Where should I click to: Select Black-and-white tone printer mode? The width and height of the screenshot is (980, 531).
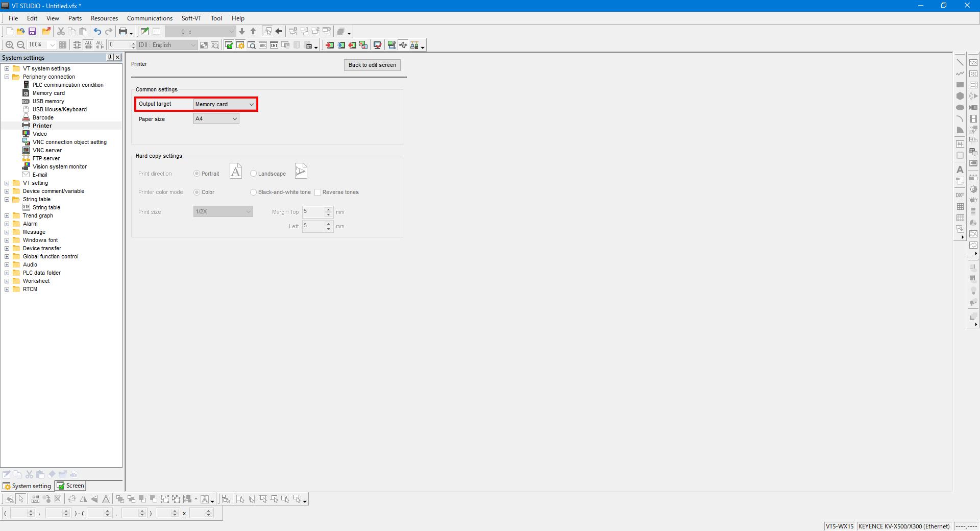coord(254,192)
